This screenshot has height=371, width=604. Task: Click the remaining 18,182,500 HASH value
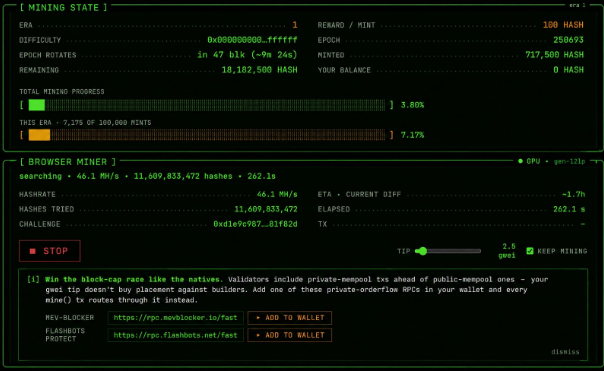pos(259,70)
